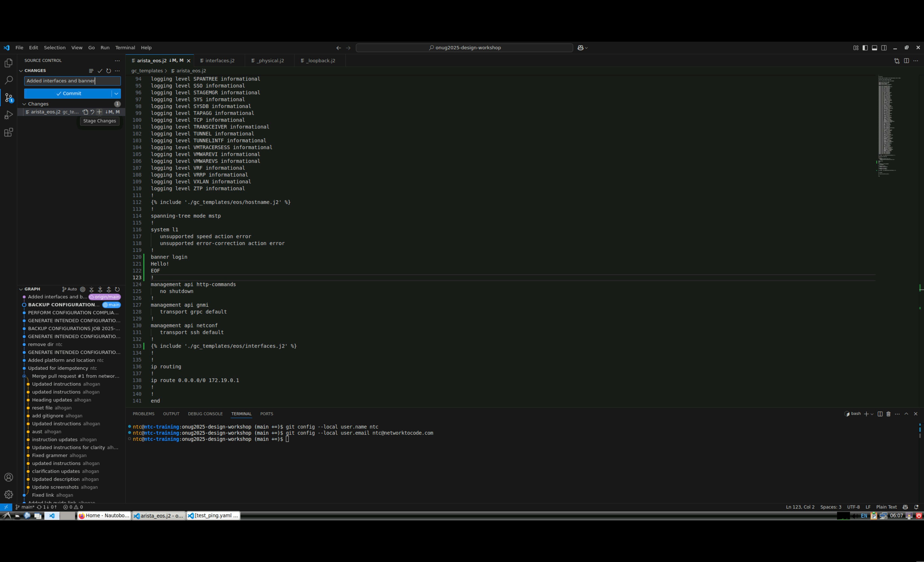Switch to the interfaces.j2 tab
Screen dimensions: 924x562
point(220,61)
